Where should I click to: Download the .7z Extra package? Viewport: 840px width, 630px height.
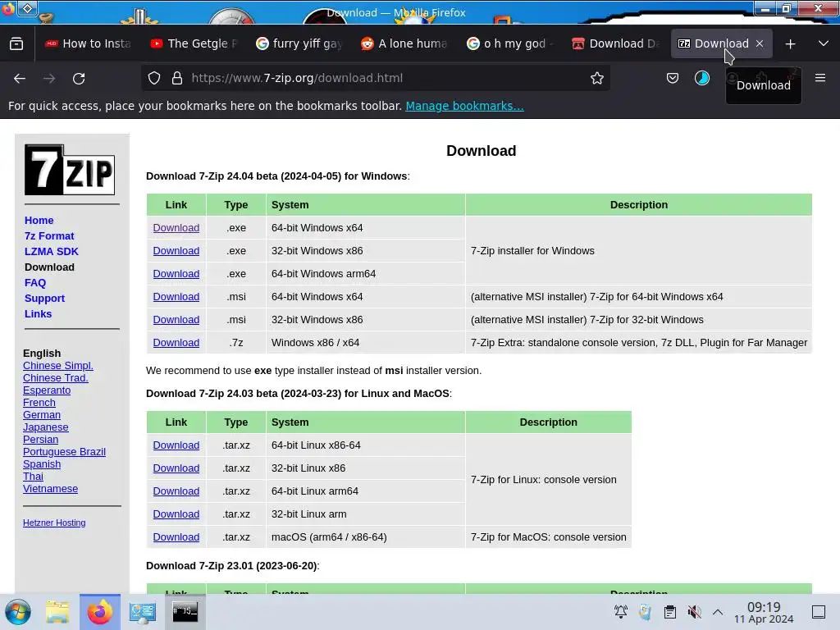point(176,343)
